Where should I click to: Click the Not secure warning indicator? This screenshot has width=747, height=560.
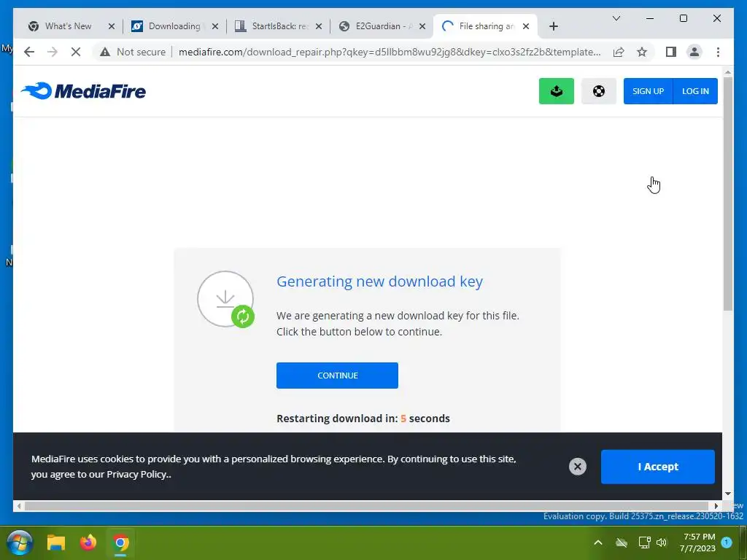133,52
